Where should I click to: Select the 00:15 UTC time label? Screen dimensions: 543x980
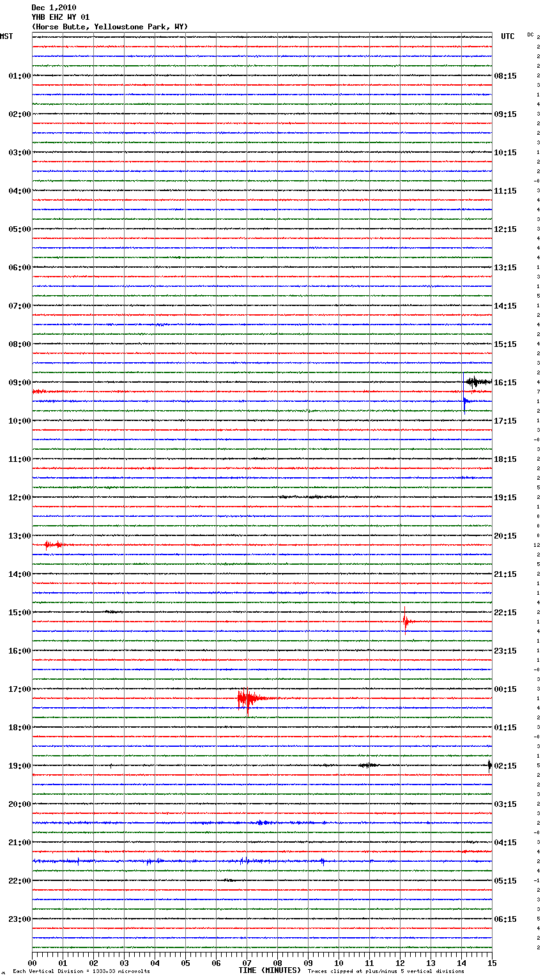pyautogui.click(x=505, y=689)
